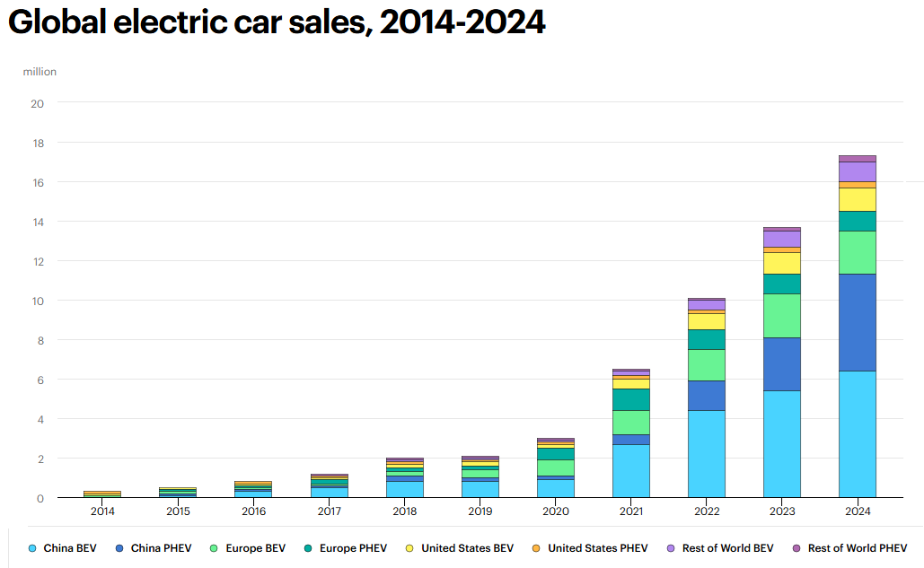The height and width of the screenshot is (568, 924).
Task: Click the purple Rest of World BEV segment in 2024
Action: pos(857,171)
